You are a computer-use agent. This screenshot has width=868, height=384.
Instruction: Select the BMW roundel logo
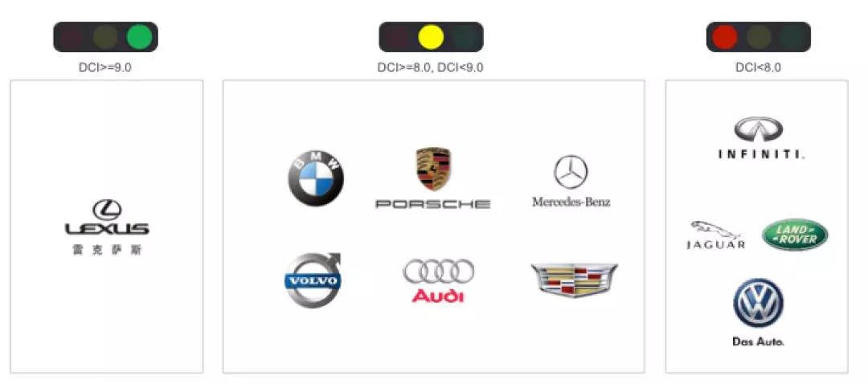(x=316, y=178)
